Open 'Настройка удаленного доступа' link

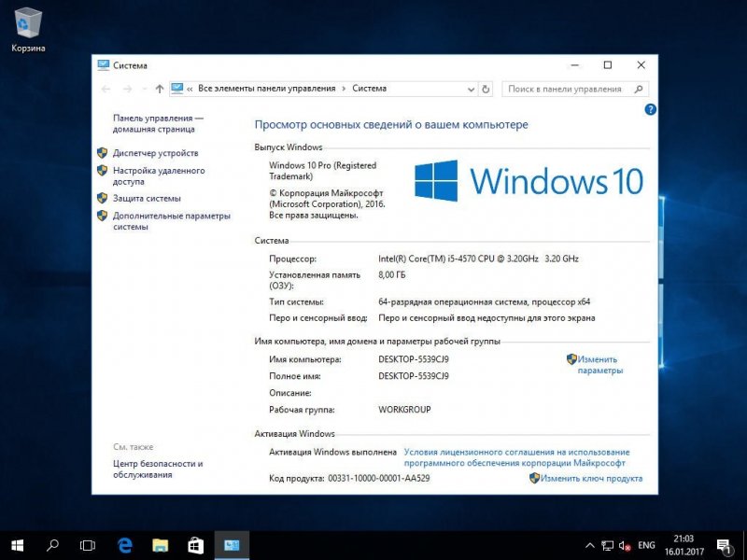click(159, 175)
